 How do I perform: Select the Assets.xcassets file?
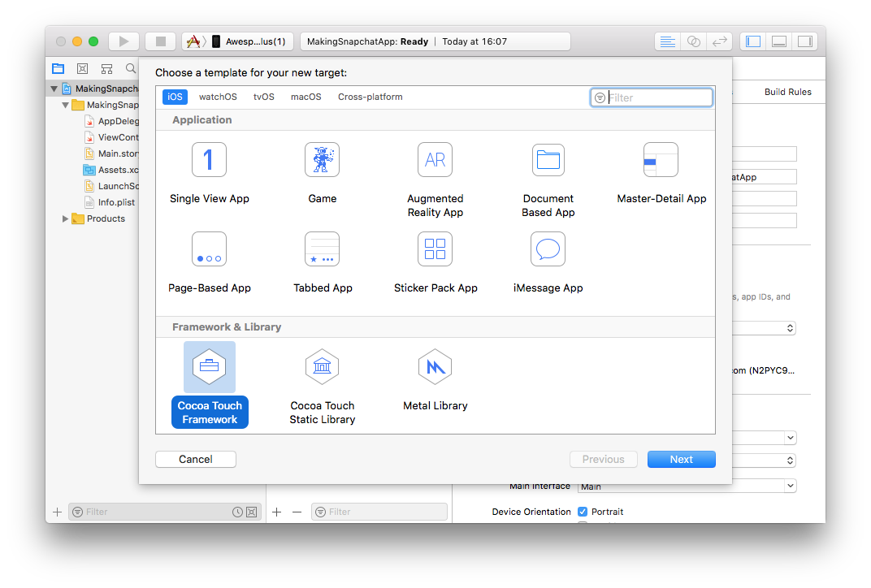click(111, 170)
